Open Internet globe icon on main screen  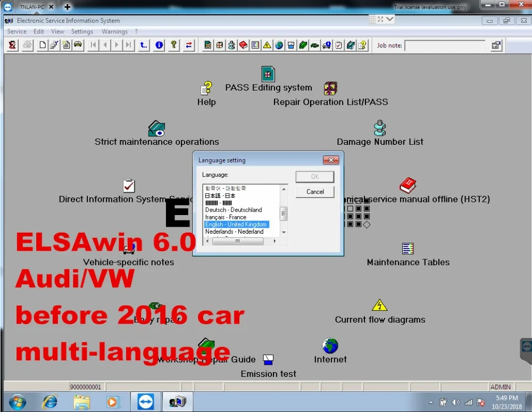tap(330, 346)
